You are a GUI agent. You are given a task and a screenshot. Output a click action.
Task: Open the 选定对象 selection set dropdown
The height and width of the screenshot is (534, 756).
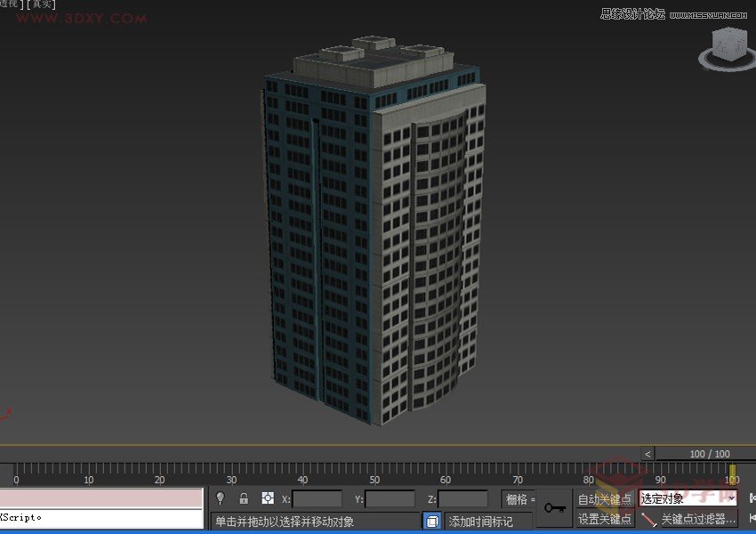(x=732, y=498)
